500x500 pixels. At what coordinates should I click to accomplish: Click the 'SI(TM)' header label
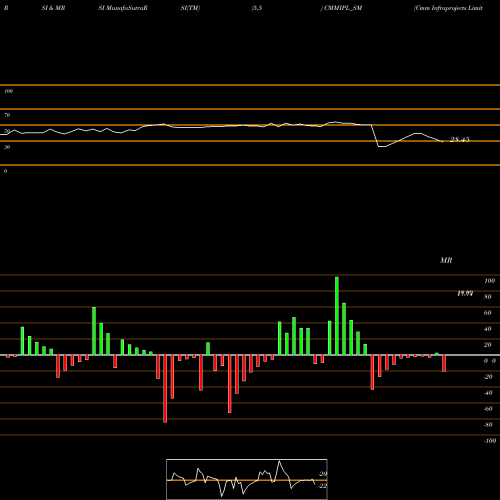(190, 8)
